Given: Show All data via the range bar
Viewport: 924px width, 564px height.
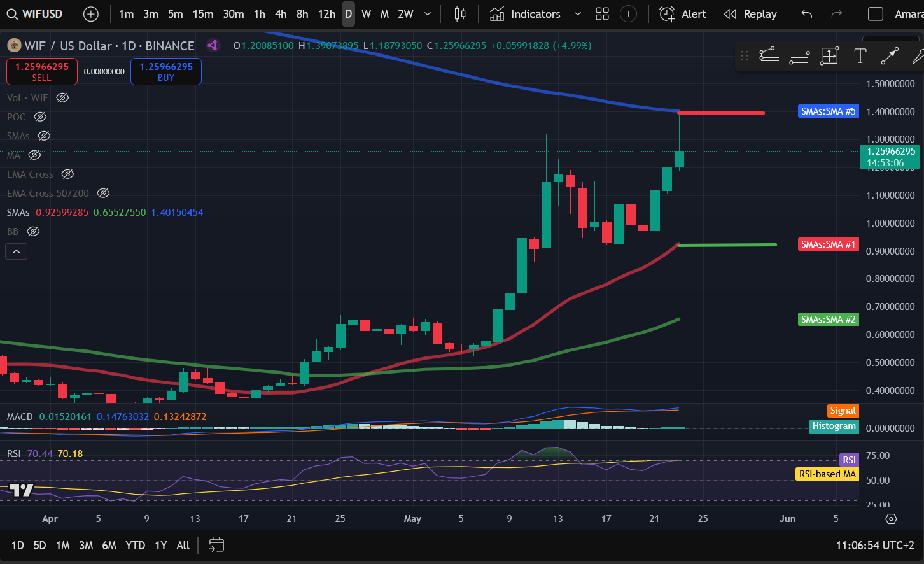Looking at the screenshot, I should (183, 546).
